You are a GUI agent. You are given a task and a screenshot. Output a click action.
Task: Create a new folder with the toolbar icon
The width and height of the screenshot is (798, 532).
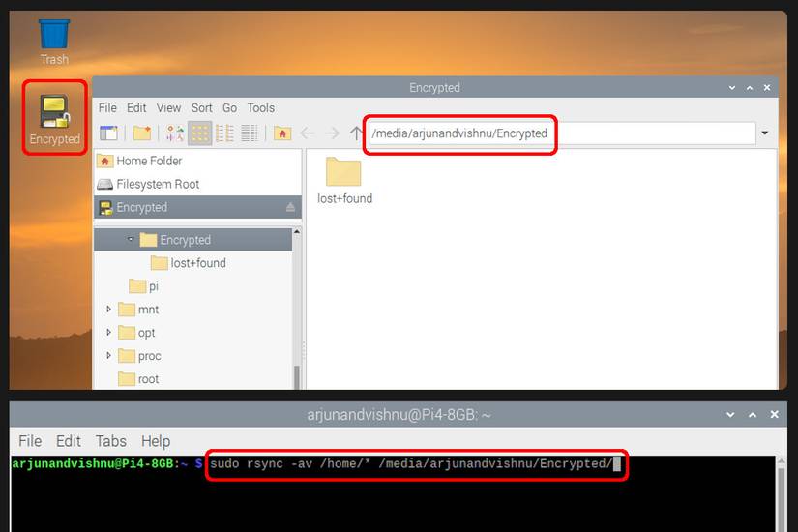pyautogui.click(x=142, y=133)
